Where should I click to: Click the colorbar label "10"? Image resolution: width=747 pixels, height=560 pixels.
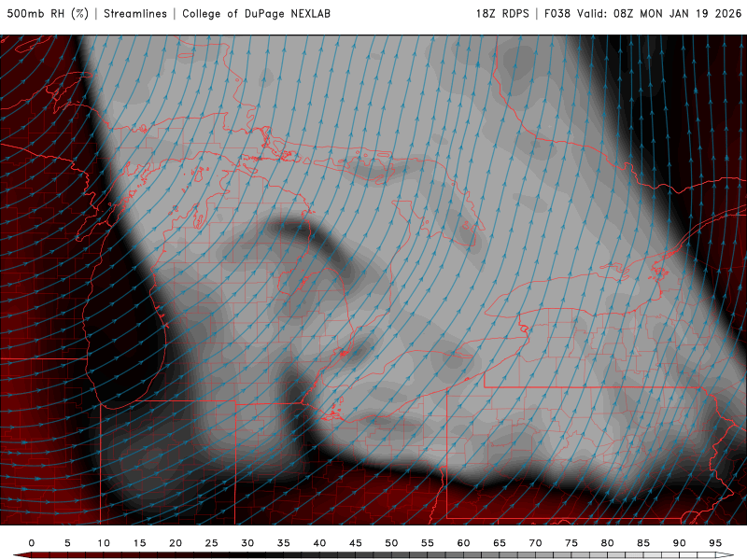coord(104,543)
